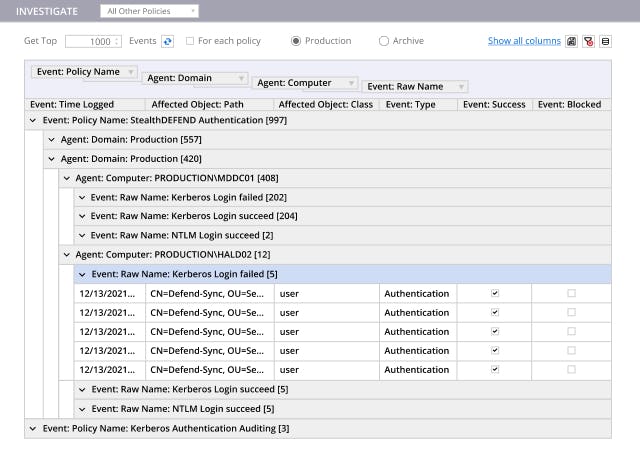Toggle first row Event: Blocked checkbox

click(571, 294)
